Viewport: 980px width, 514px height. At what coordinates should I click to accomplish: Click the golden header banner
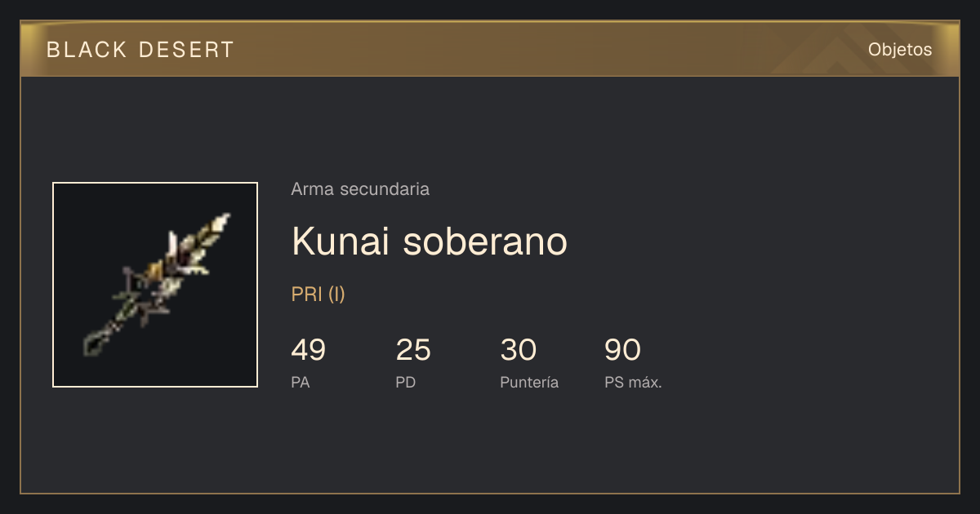490,49
